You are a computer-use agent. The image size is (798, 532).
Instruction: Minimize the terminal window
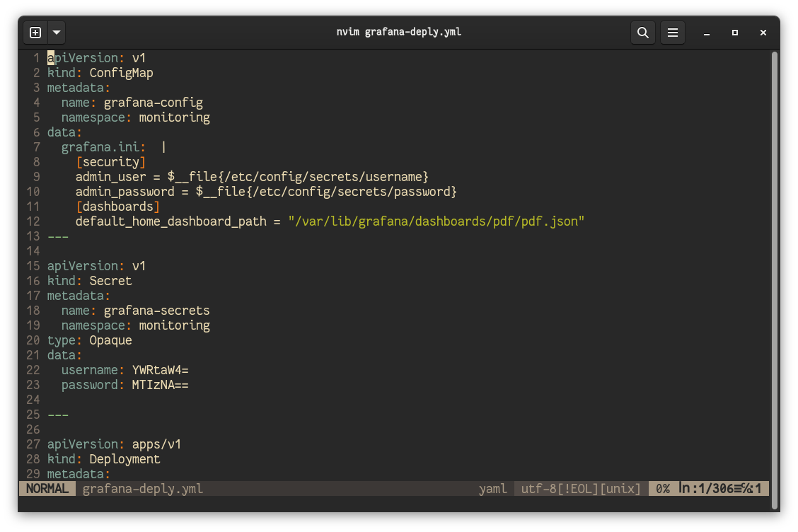707,33
